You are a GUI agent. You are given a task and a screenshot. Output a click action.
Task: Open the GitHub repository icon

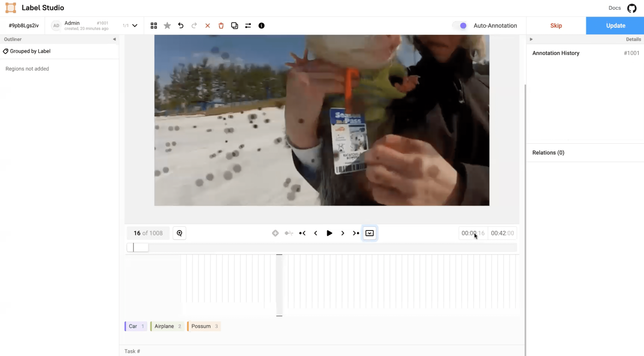pyautogui.click(x=632, y=8)
